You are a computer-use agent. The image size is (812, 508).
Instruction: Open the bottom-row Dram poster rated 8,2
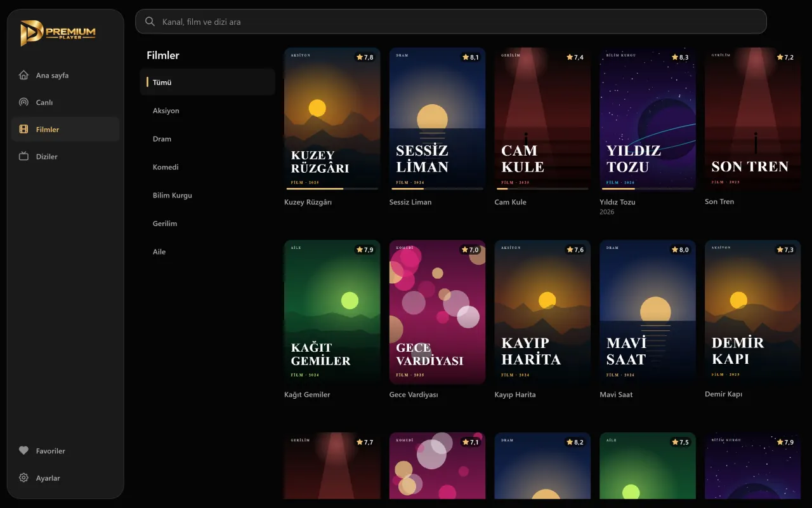542,466
